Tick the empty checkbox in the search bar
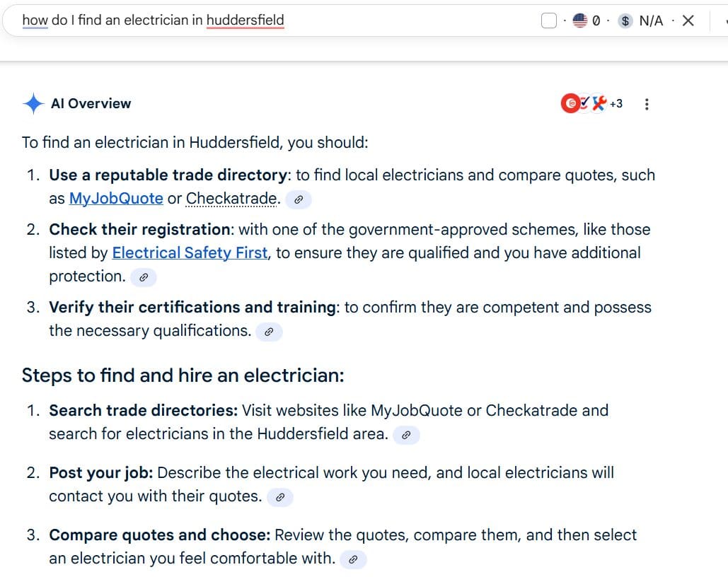Image resolution: width=728 pixels, height=577 pixels. (549, 21)
